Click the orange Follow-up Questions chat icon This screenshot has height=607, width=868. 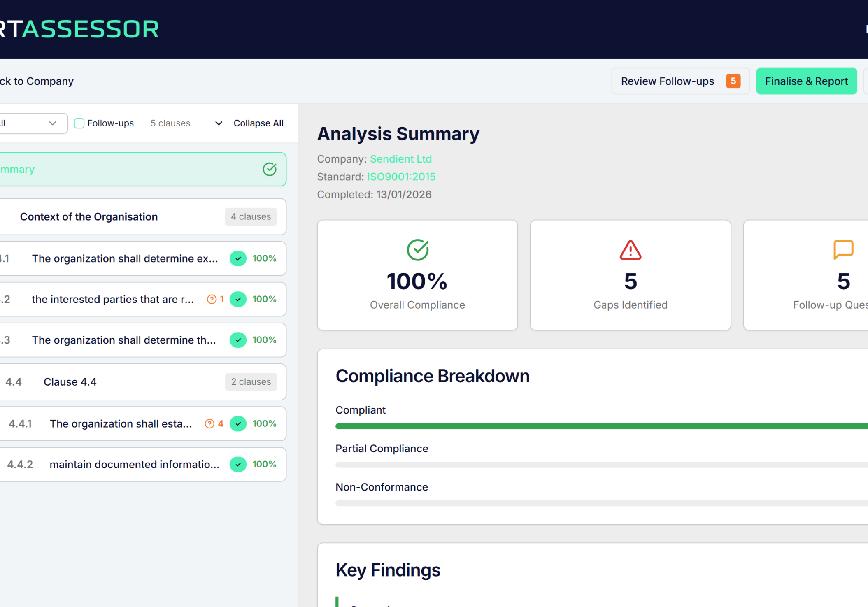point(843,249)
